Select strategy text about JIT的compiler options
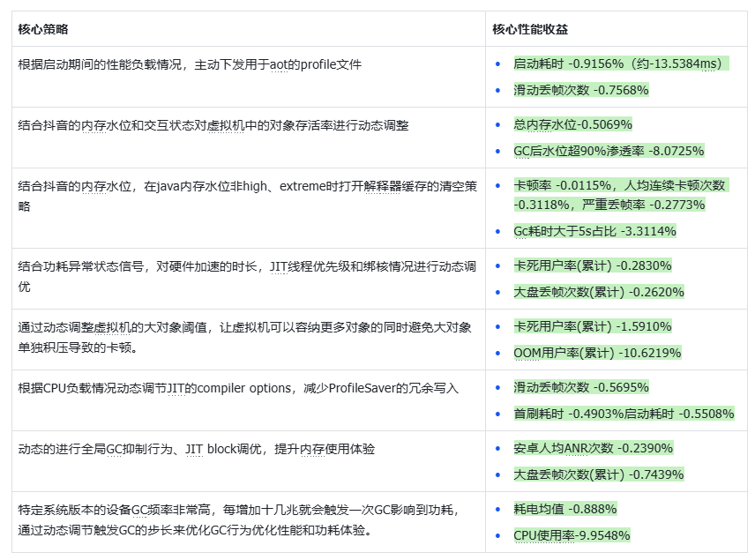Viewport: 755px width, 560px height. [x=238, y=389]
